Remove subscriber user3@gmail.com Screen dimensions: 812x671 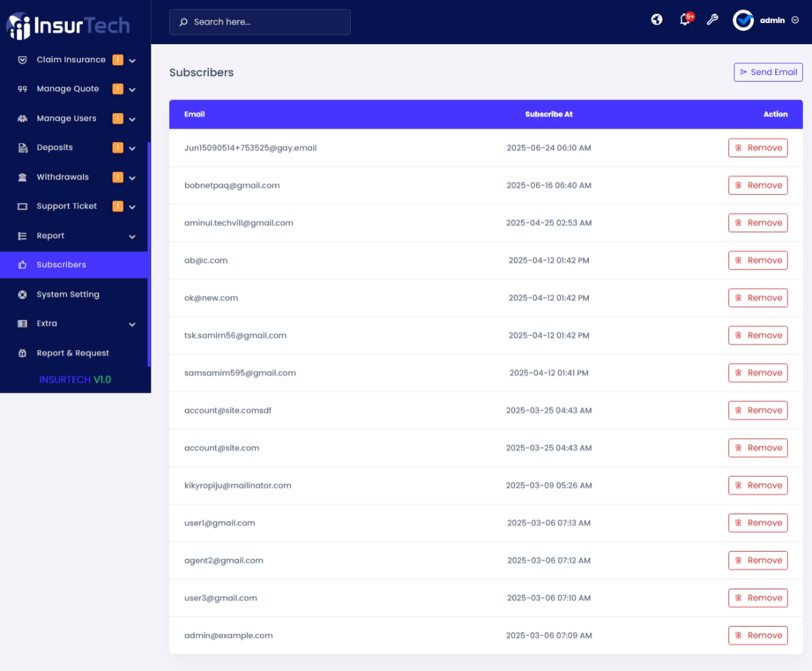pyautogui.click(x=757, y=598)
